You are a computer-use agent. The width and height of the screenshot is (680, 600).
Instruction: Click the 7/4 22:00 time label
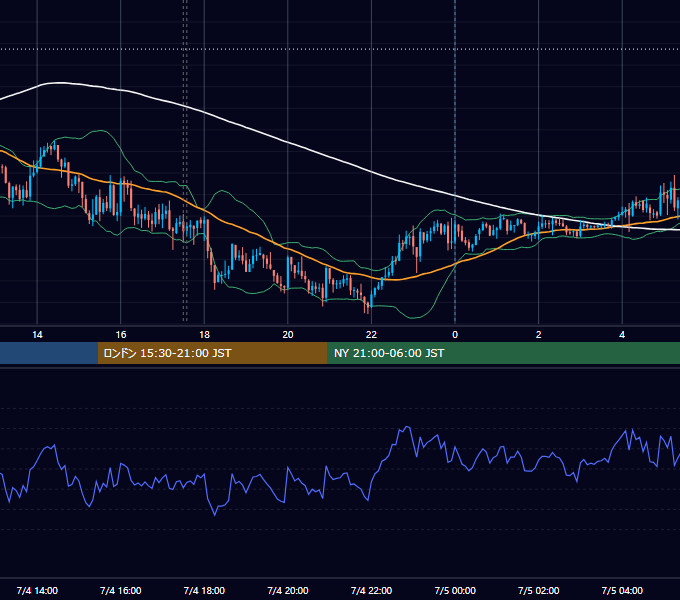click(371, 590)
